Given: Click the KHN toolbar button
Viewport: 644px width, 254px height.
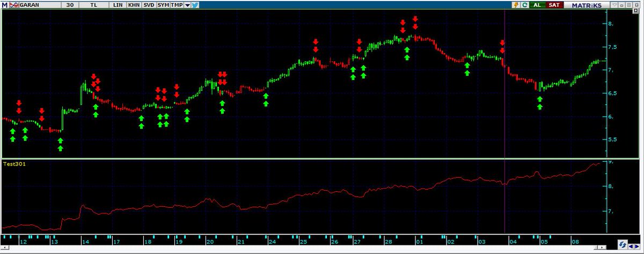Looking at the screenshot, I should point(134,4).
